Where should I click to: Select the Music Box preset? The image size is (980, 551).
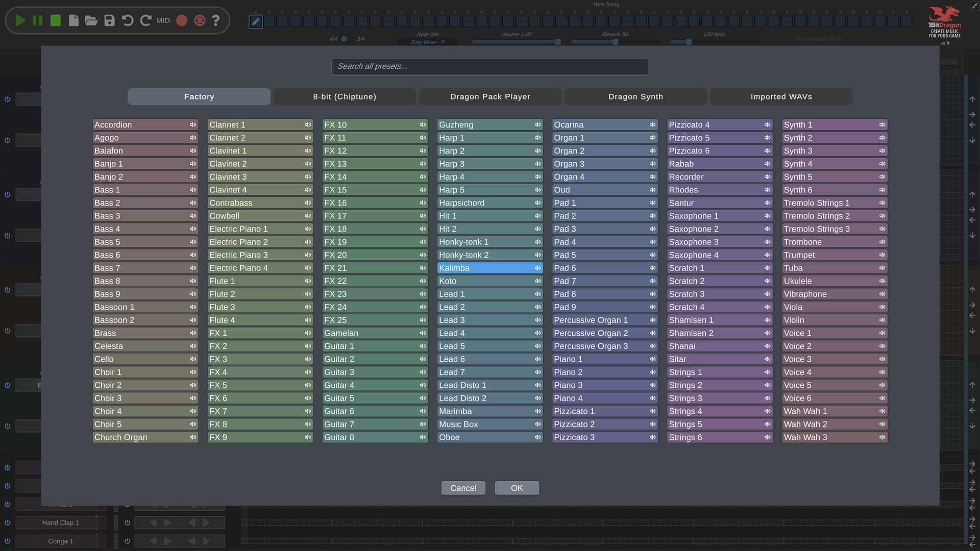click(490, 424)
